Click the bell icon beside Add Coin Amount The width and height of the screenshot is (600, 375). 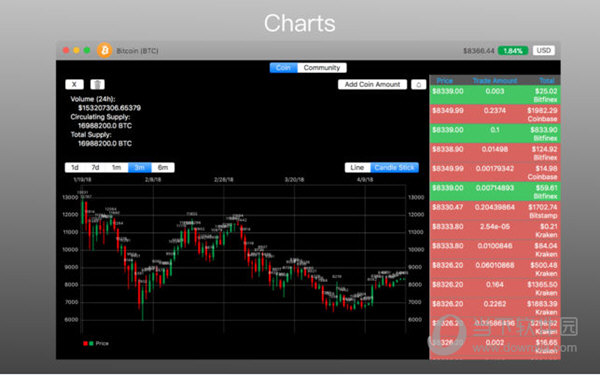pyautogui.click(x=419, y=85)
